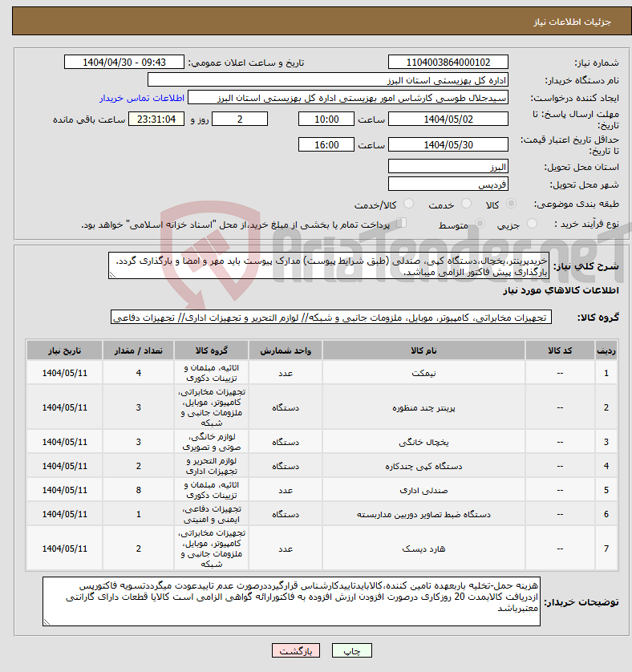Click the بازگشت back button
The width and height of the screenshot is (632, 672).
click(x=295, y=650)
